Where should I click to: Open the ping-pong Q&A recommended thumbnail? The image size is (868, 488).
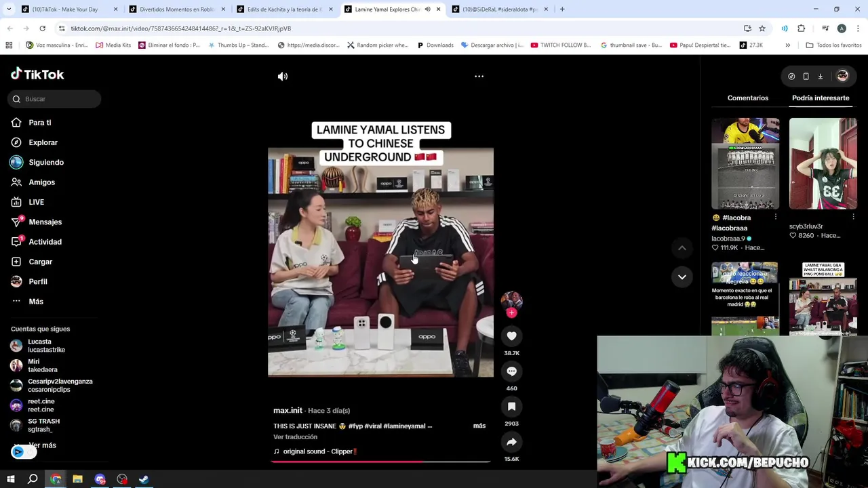[x=823, y=299]
